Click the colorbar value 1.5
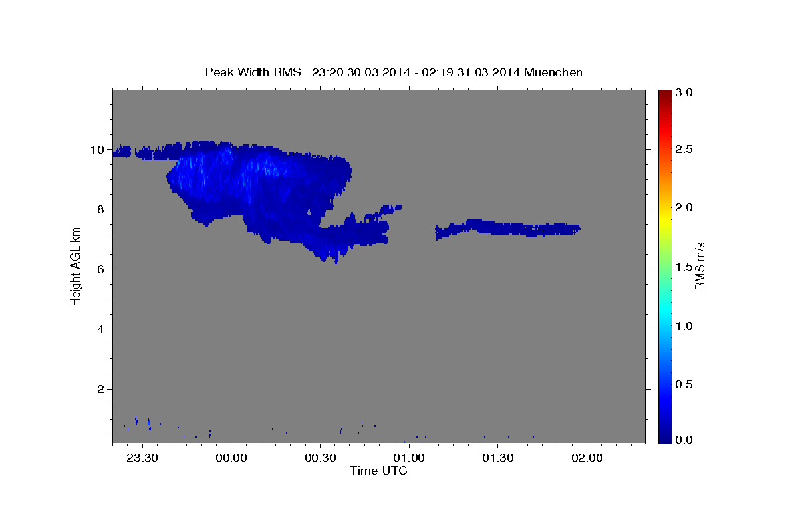 [x=684, y=267]
